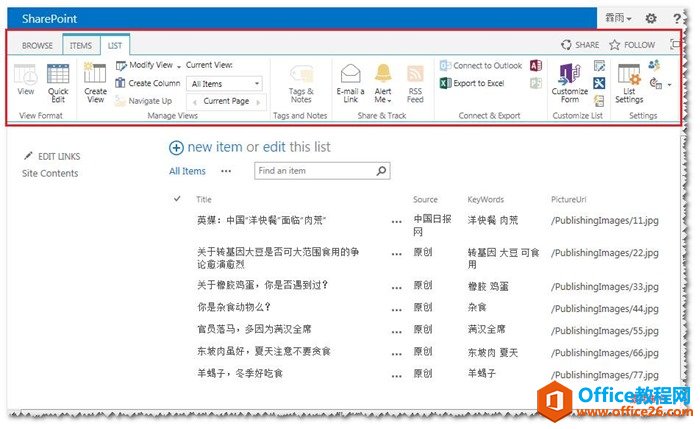This screenshot has width=700, height=429.
Task: Click the settings gear icon
Action: pyautogui.click(x=651, y=18)
